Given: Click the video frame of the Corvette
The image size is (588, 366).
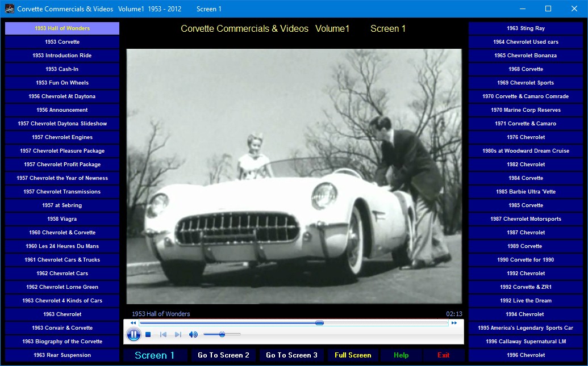Looking at the screenshot, I should point(294,176).
